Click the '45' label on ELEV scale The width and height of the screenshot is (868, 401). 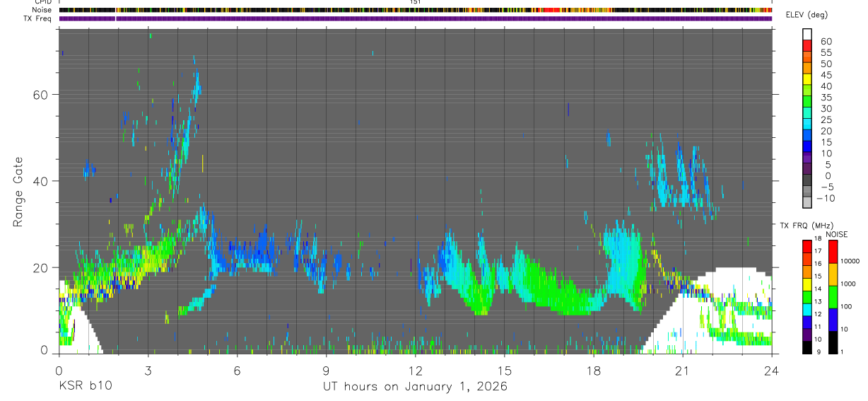pos(826,75)
